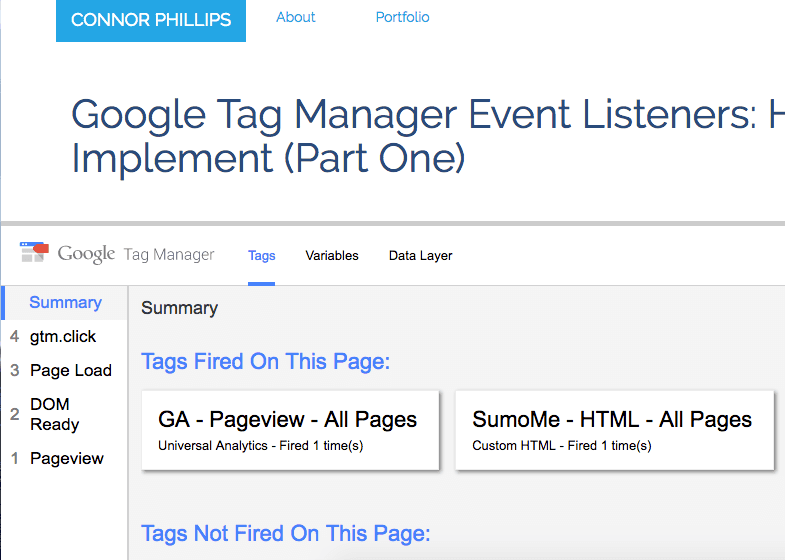The image size is (785, 560).
Task: Click the Google Tag Manager logo icon
Action: click(x=34, y=252)
